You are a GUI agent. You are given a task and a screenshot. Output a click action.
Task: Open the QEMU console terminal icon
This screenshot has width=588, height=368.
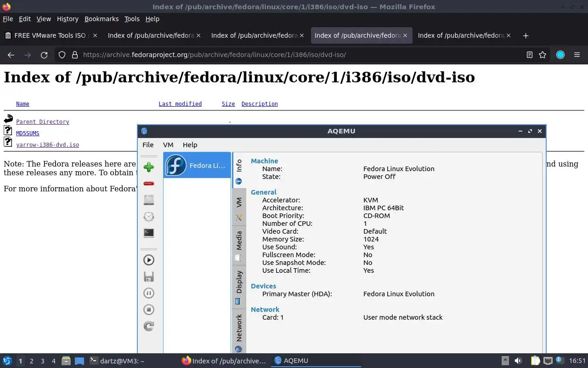[x=148, y=233]
